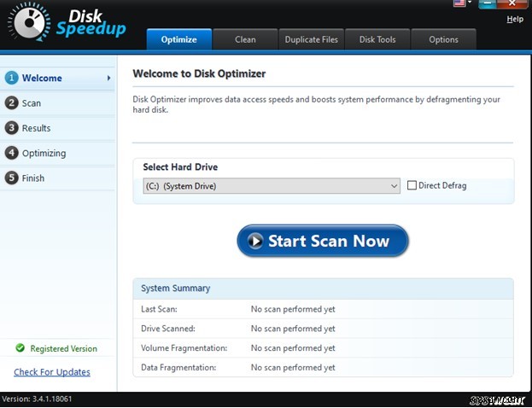
Task: Minimize the Disk Speedup window
Action: (488, 3)
